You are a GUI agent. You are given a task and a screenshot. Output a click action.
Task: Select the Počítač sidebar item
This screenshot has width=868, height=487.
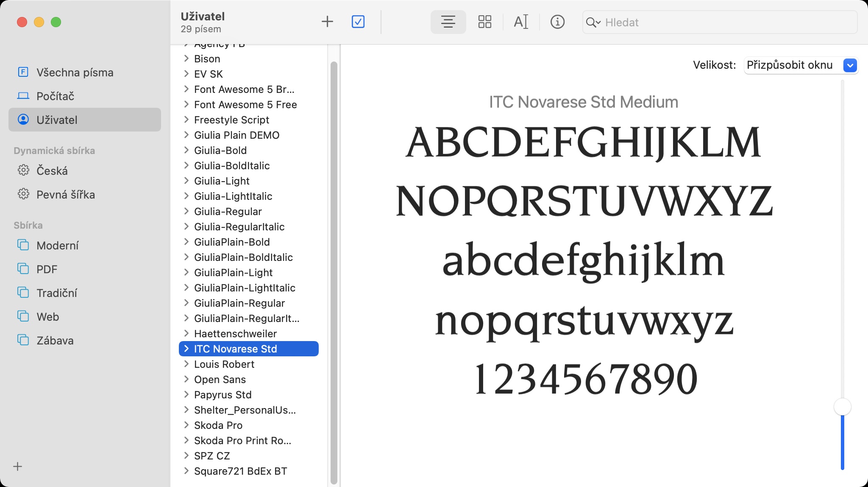(55, 96)
